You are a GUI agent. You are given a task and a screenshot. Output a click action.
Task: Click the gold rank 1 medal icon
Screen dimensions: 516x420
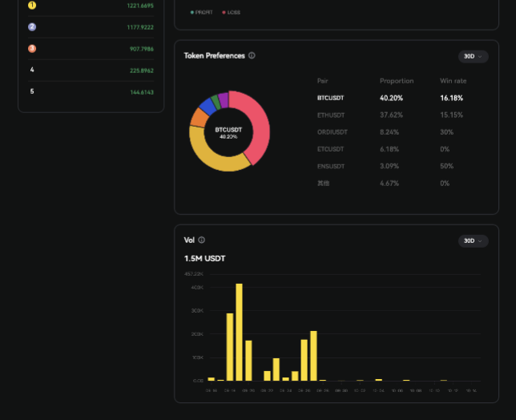coord(32,5)
